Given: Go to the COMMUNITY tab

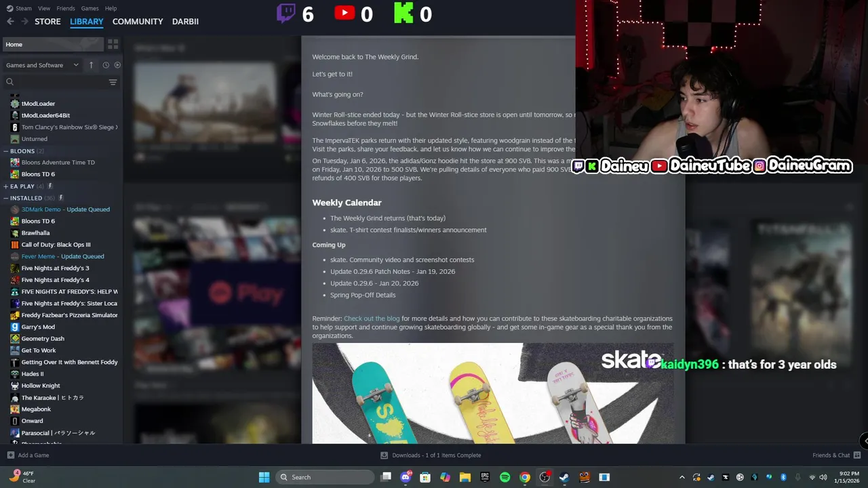Looking at the screenshot, I should click(138, 22).
